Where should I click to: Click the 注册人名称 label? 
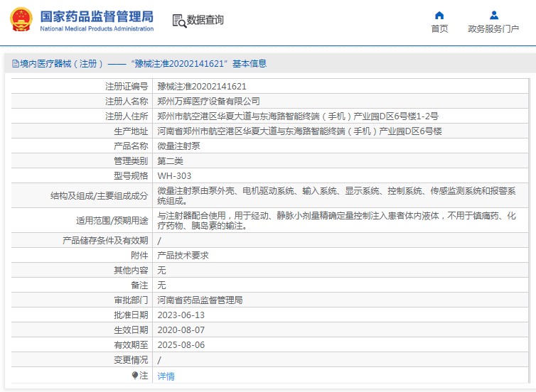tap(127, 102)
